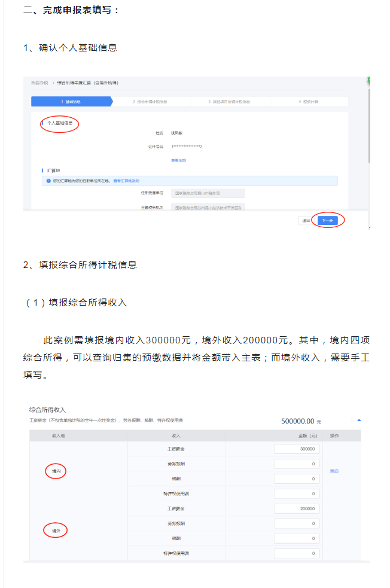Click the 任职受雇单位 field
390x588 pixels.
click(x=208, y=193)
